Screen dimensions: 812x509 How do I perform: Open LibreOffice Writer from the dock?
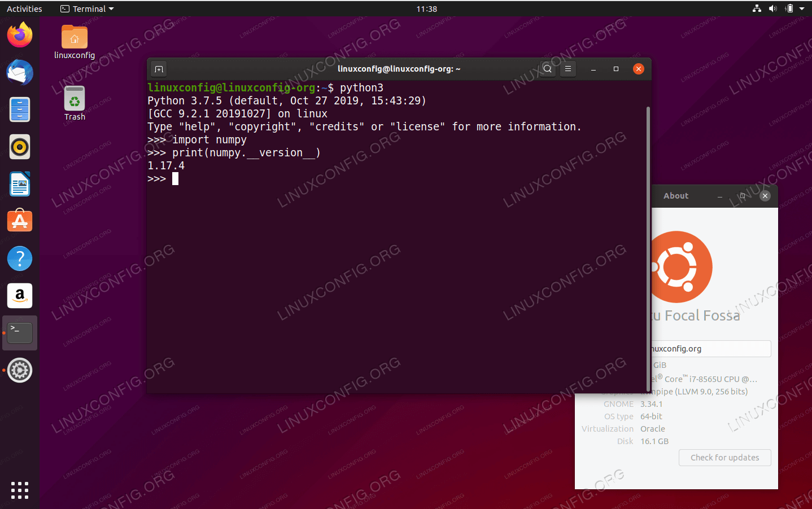(20, 185)
